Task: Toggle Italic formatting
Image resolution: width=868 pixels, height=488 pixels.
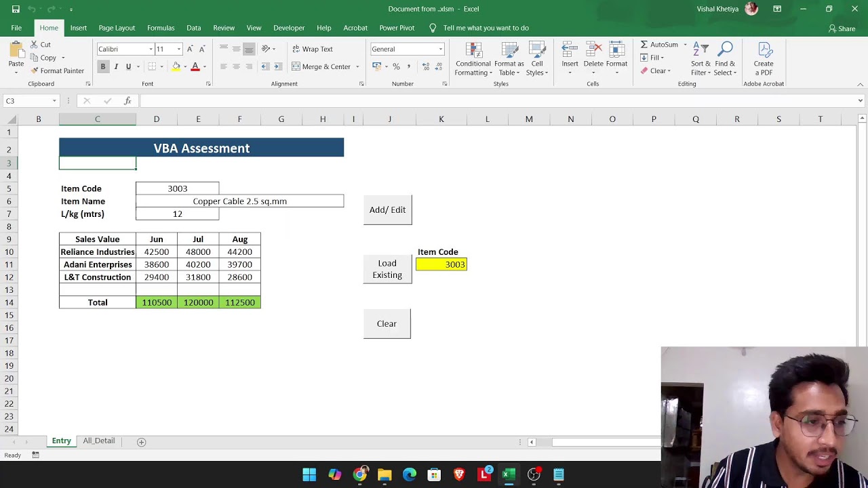Action: [x=116, y=66]
